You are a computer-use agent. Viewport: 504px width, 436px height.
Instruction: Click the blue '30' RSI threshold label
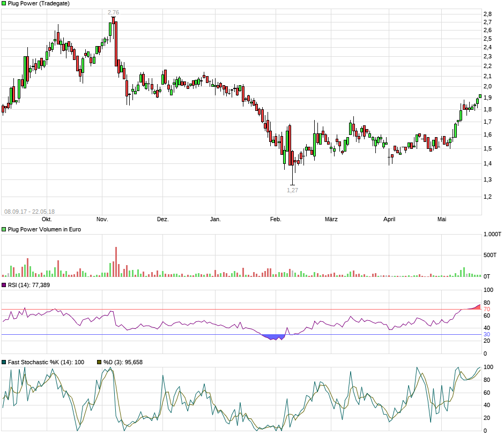point(487,335)
